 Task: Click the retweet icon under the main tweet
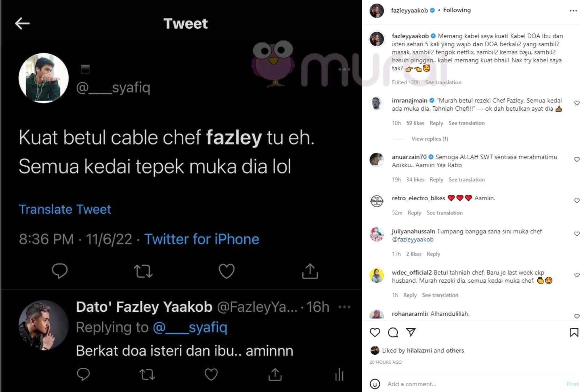pos(143,271)
